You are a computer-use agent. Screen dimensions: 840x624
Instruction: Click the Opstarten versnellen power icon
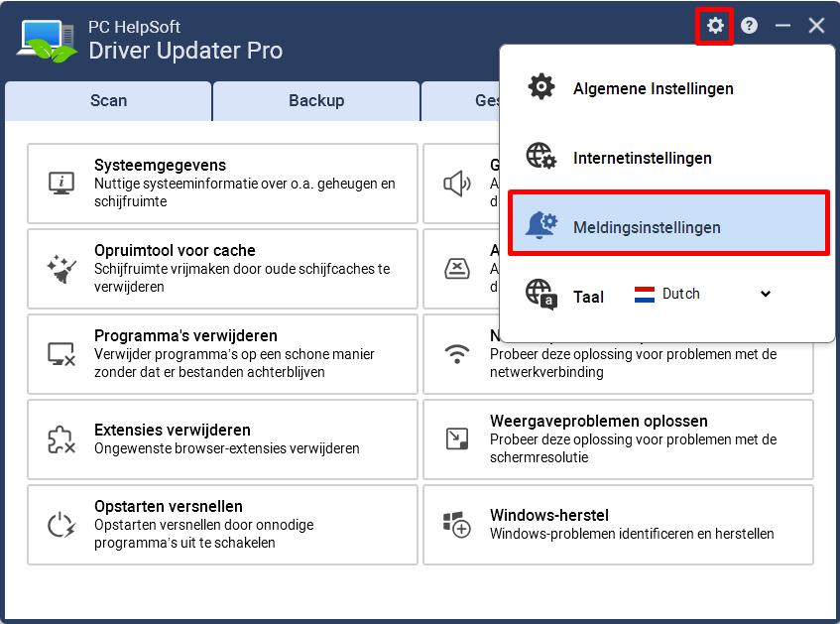[61, 525]
